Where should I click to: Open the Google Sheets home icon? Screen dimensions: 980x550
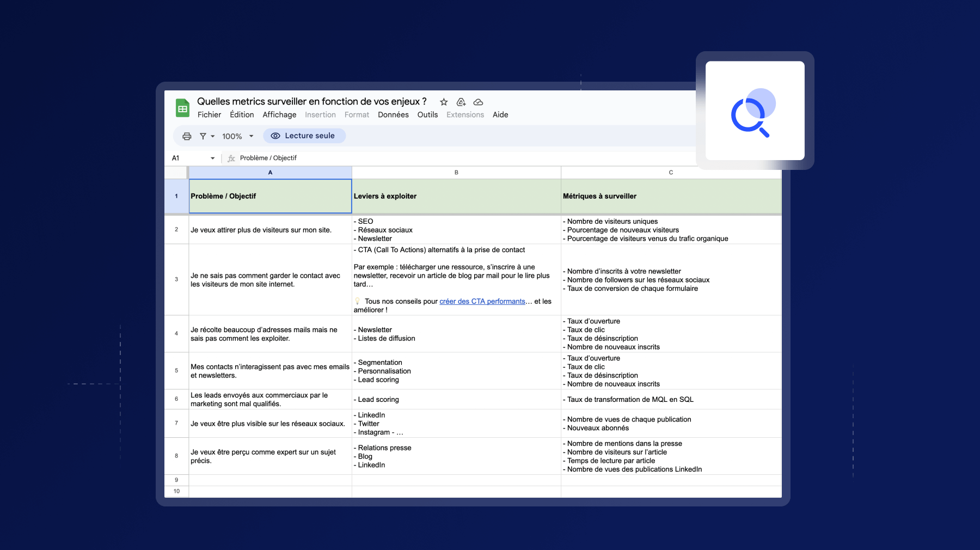(182, 108)
